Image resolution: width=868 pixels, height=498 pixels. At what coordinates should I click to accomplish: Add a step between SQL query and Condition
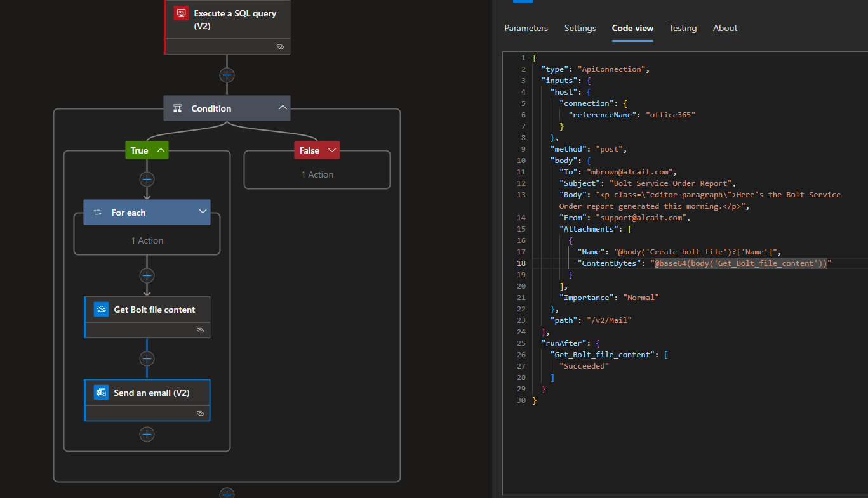point(227,75)
